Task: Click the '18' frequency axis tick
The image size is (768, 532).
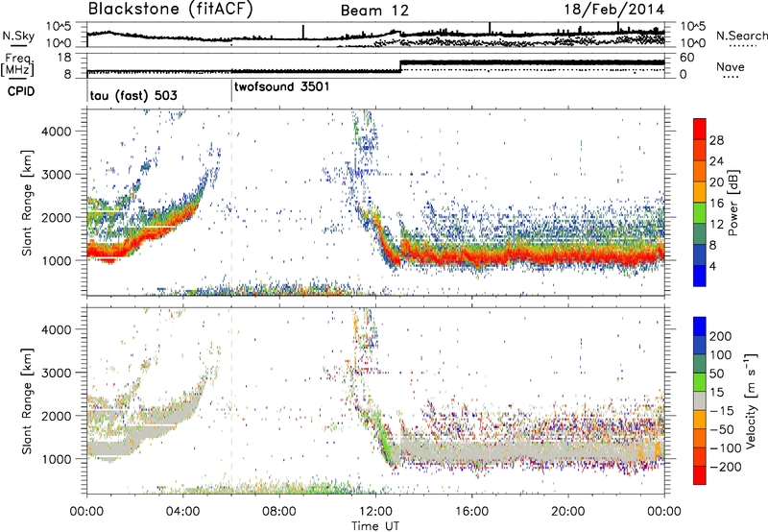Action: point(64,58)
